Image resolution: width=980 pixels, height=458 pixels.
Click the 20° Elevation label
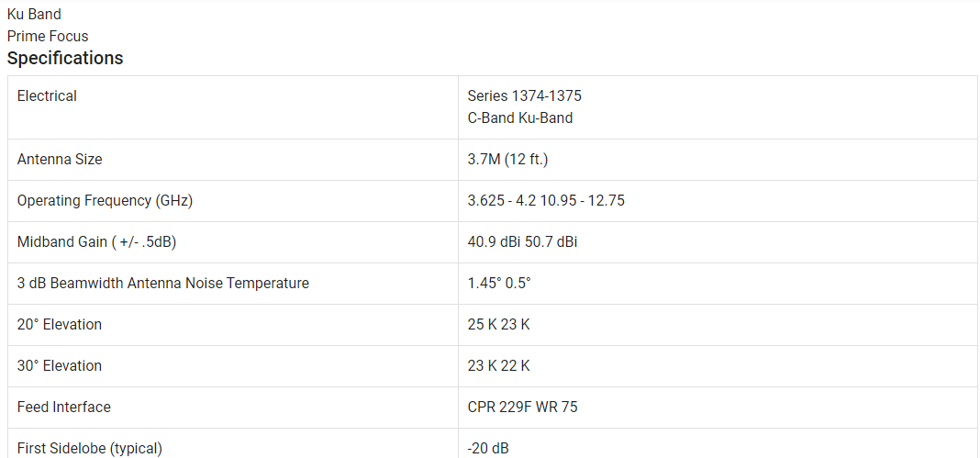tap(60, 324)
